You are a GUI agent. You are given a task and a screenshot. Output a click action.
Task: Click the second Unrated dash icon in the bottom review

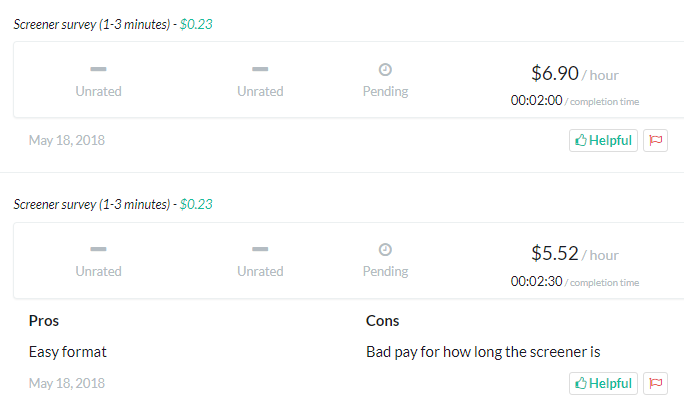pos(260,249)
